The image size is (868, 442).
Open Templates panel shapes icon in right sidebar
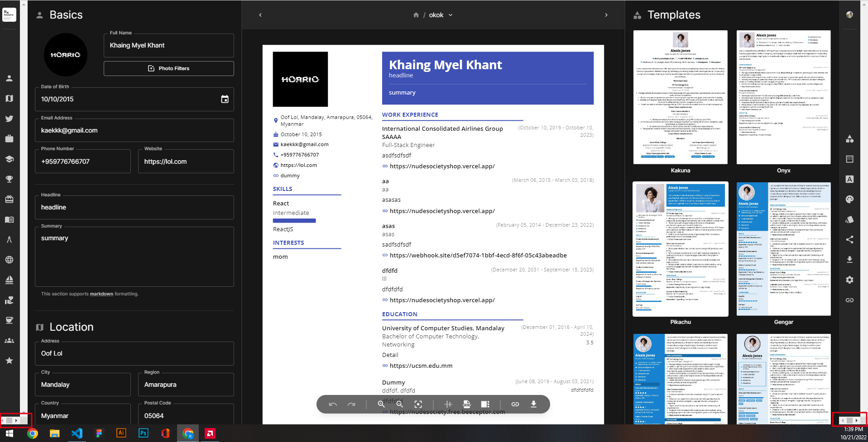(850, 138)
